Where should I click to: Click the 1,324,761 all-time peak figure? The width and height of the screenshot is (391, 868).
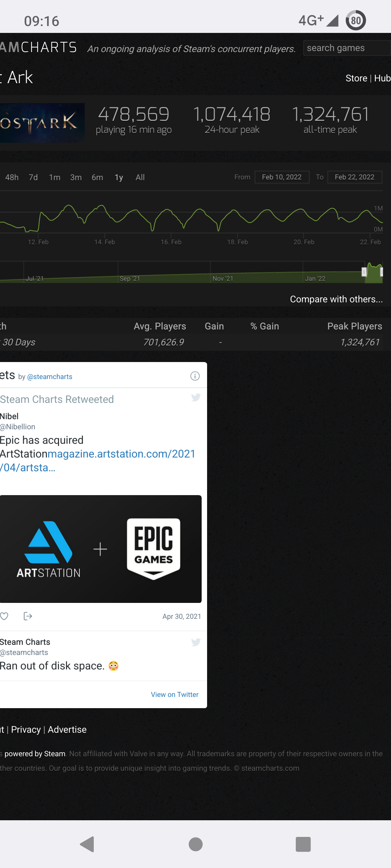click(x=331, y=114)
